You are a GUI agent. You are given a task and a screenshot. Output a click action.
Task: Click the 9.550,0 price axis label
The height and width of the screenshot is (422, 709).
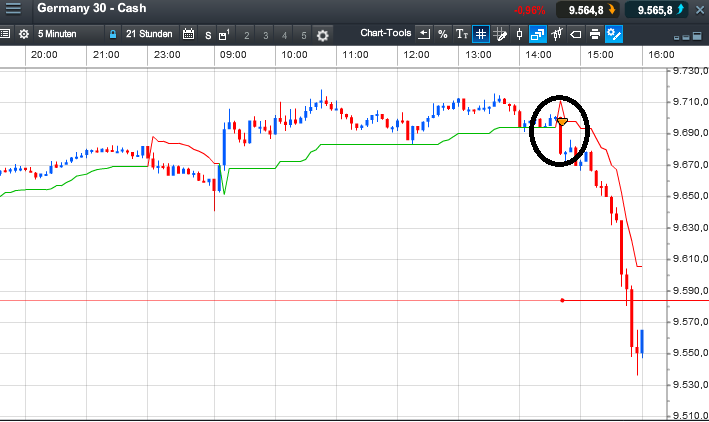click(690, 353)
